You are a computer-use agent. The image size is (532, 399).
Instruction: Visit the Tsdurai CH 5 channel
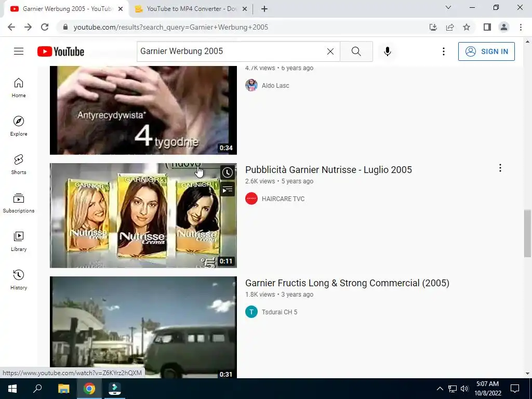point(279,312)
